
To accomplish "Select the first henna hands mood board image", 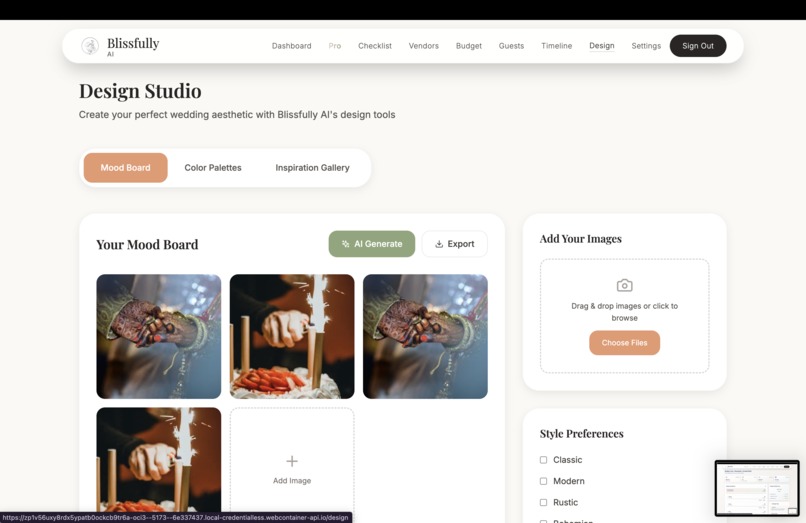I will point(159,336).
